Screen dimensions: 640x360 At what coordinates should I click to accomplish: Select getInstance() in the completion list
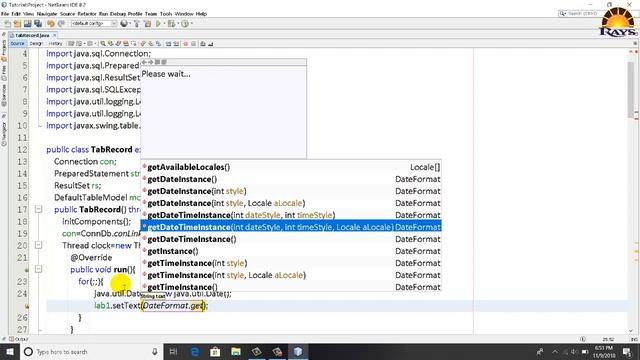click(x=291, y=251)
